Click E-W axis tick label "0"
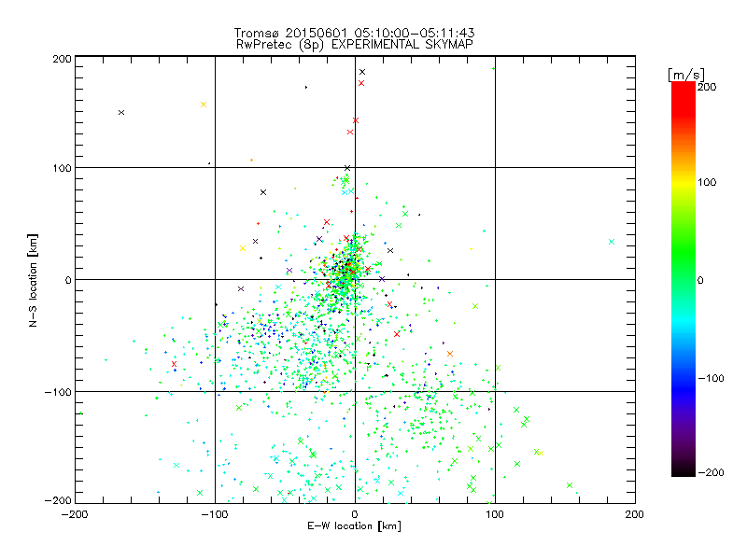This screenshot has width=747, height=560. [x=355, y=514]
